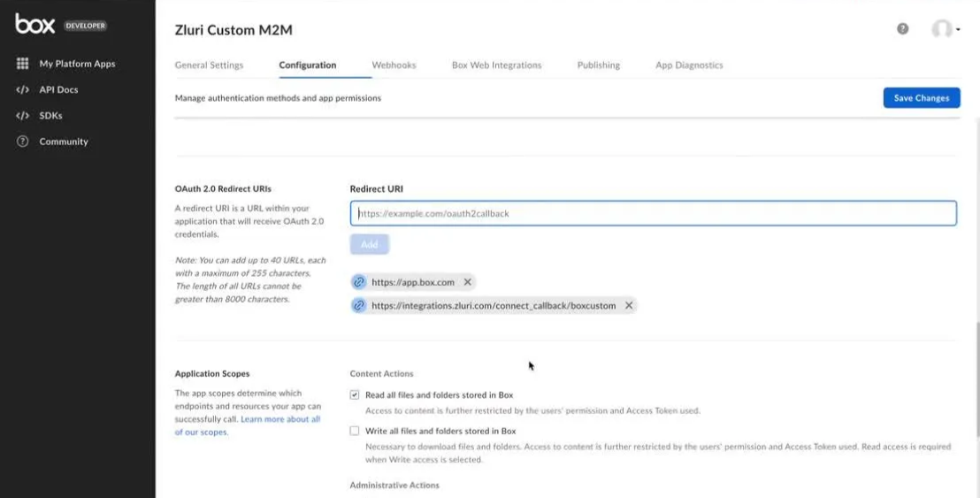The width and height of the screenshot is (980, 498).
Task: Open the Webhooks tab
Action: 394,65
